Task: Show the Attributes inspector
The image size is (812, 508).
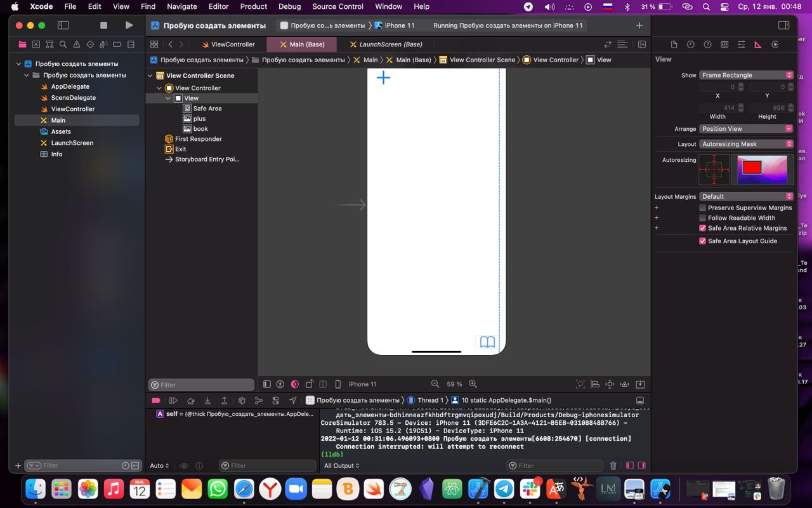Action: [741, 44]
